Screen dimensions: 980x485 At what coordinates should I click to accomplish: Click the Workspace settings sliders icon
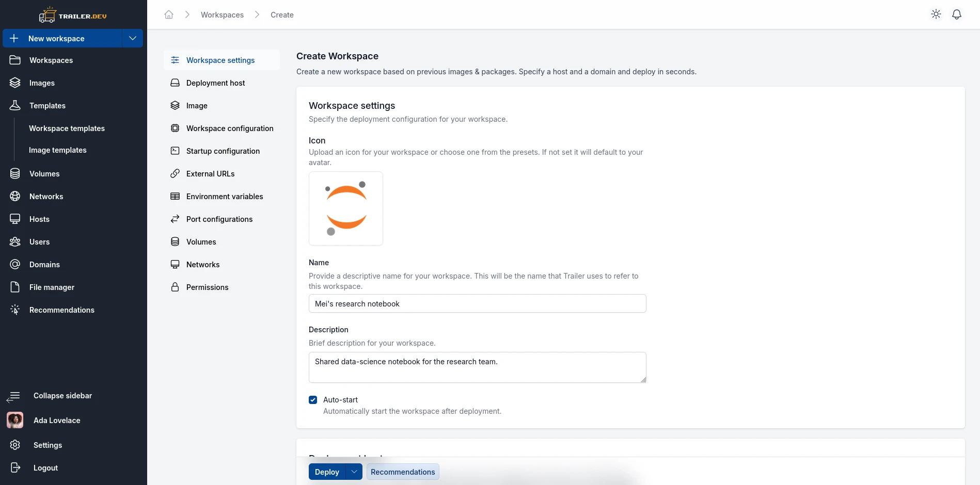pos(175,60)
